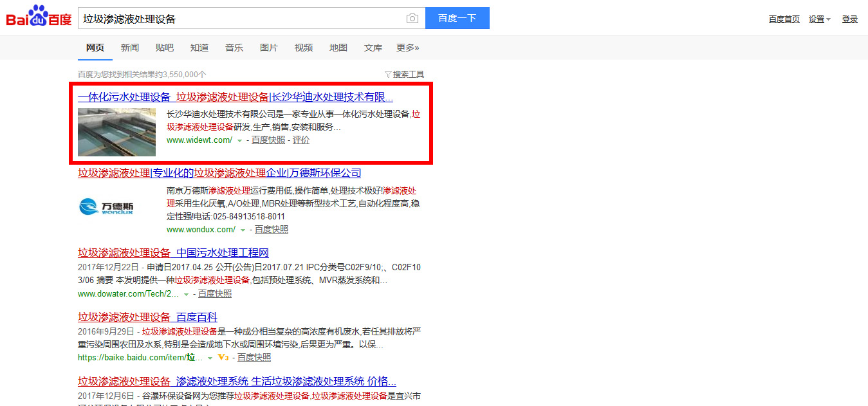Viewport: 868px width, 406px height.
Task: Expand dropdown arrow next to www.wondux.com
Action: pyautogui.click(x=243, y=230)
